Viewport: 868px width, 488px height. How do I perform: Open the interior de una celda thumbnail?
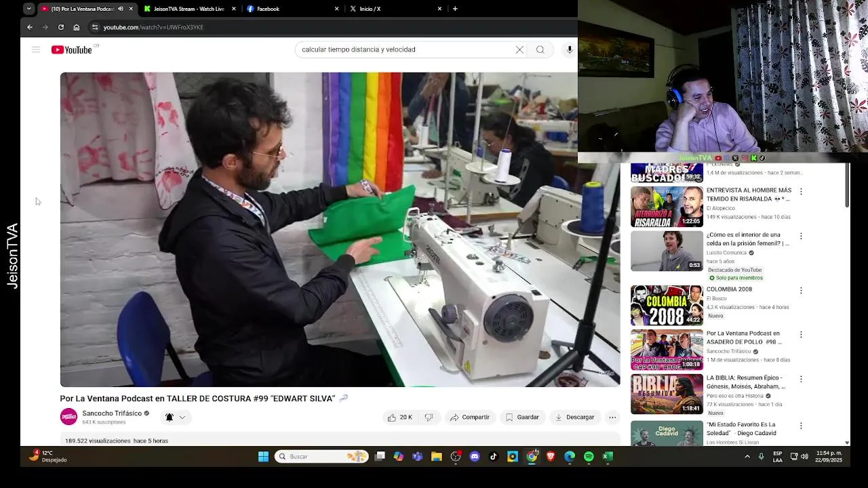(x=667, y=251)
